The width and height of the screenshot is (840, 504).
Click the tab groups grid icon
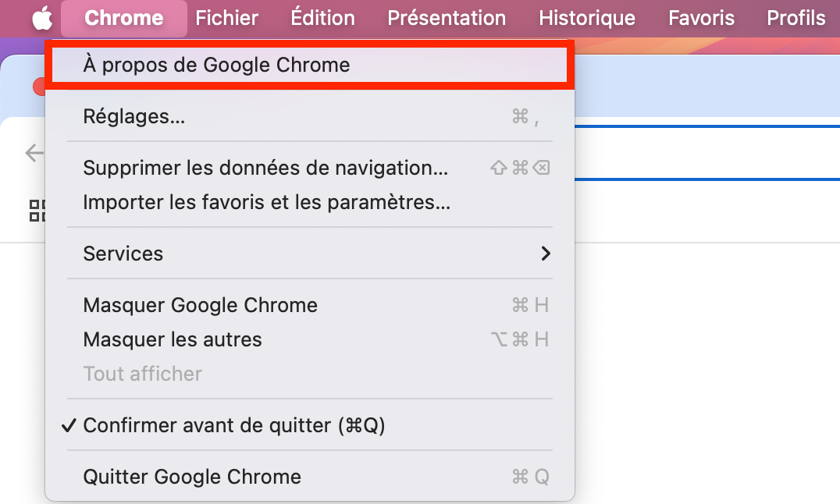coord(37,211)
